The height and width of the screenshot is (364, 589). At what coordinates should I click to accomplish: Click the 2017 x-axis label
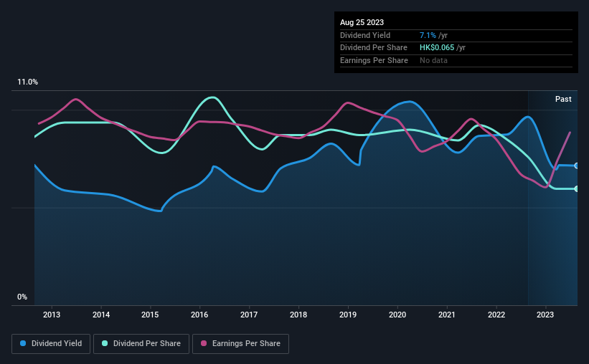[249, 315]
